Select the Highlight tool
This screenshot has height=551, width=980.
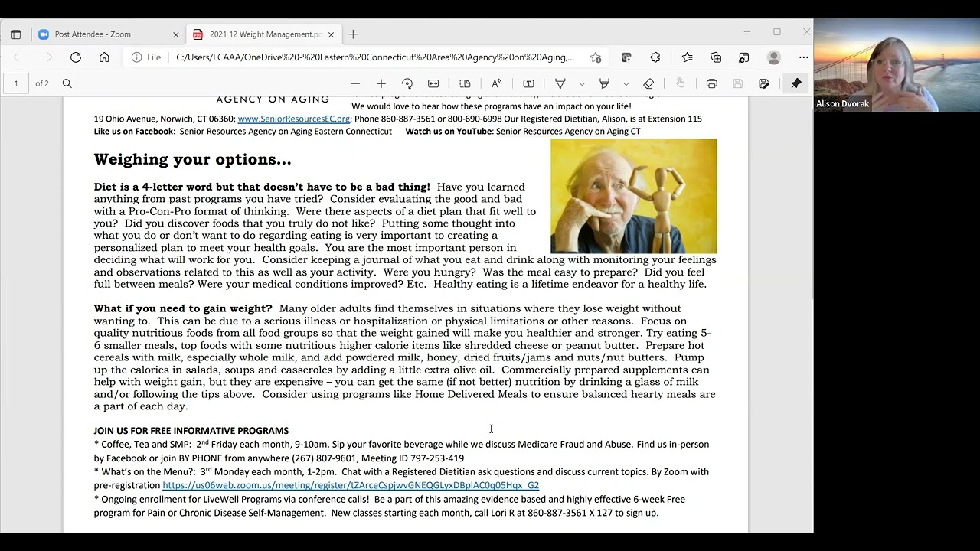pyautogui.click(x=604, y=83)
